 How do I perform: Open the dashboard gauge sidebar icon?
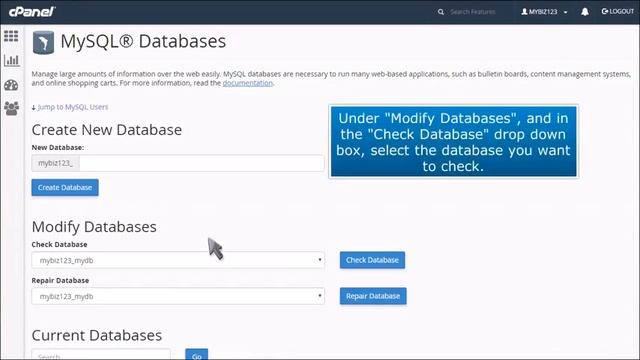pyautogui.click(x=11, y=85)
